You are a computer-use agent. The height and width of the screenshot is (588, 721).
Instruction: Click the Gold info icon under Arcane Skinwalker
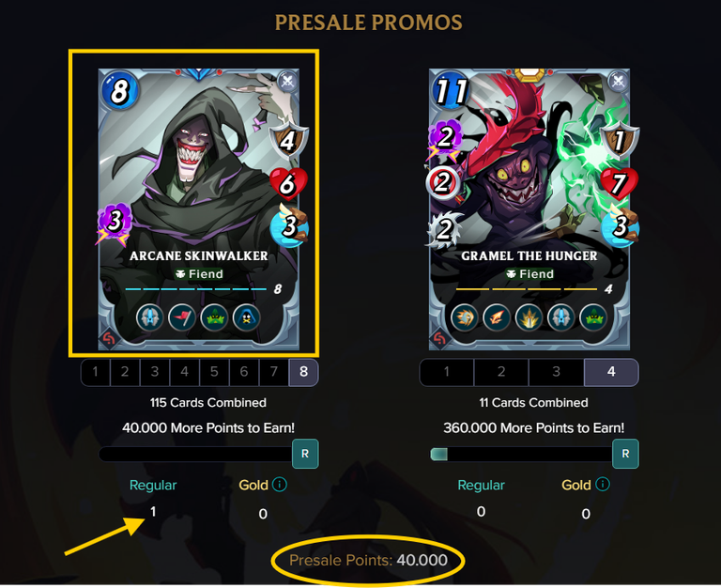click(x=280, y=484)
